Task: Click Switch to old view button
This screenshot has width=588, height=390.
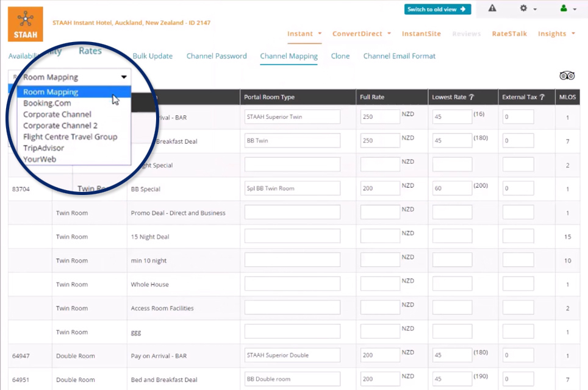Action: pos(437,9)
